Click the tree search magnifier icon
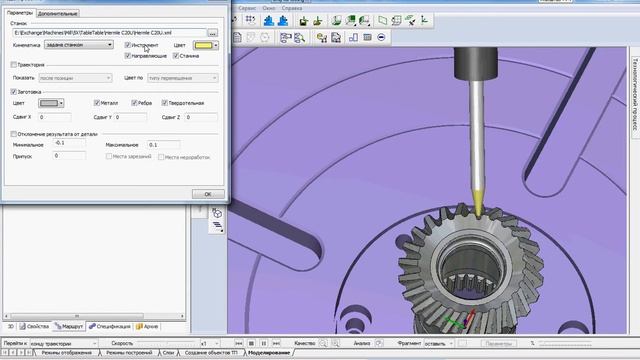This screenshot has width=640, height=360. 300,38
